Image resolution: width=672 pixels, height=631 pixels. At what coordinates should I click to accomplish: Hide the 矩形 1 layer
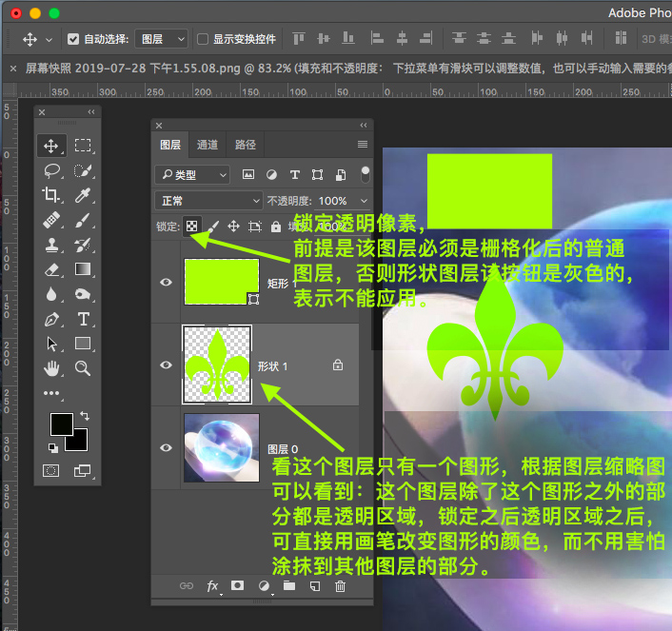166,282
